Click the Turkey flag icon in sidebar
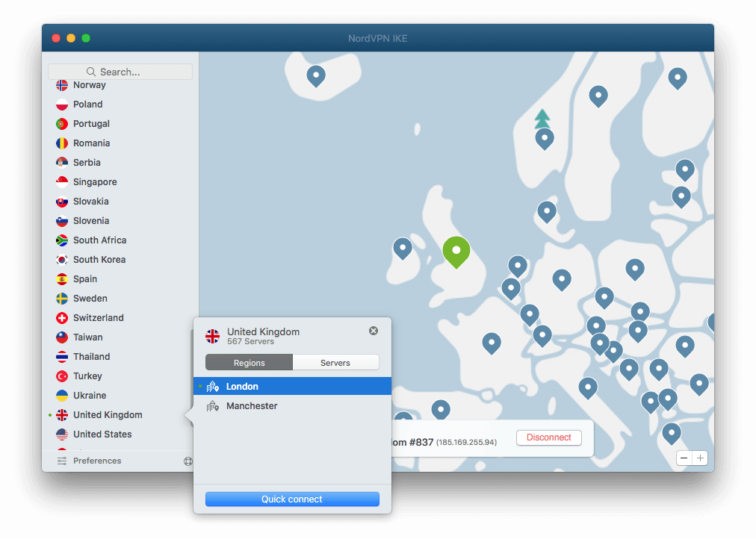The width and height of the screenshot is (756, 539). tap(62, 376)
